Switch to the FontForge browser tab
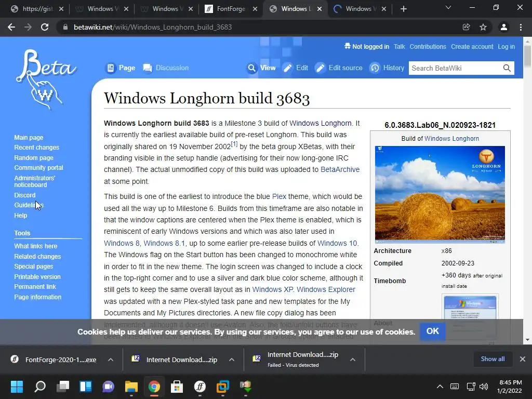532x399 pixels. tap(231, 9)
